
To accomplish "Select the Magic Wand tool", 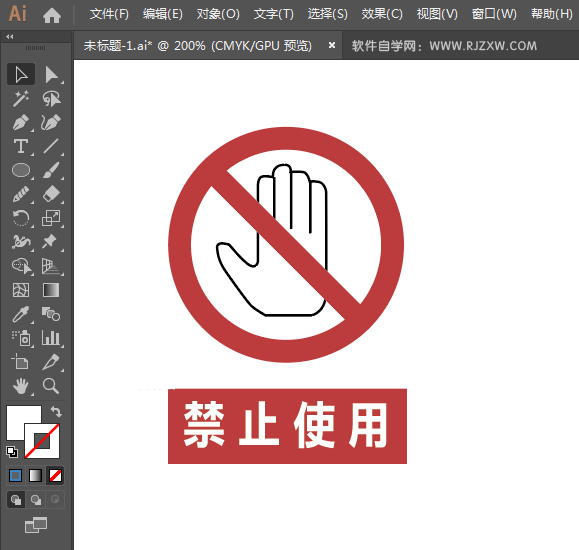I will point(21,99).
